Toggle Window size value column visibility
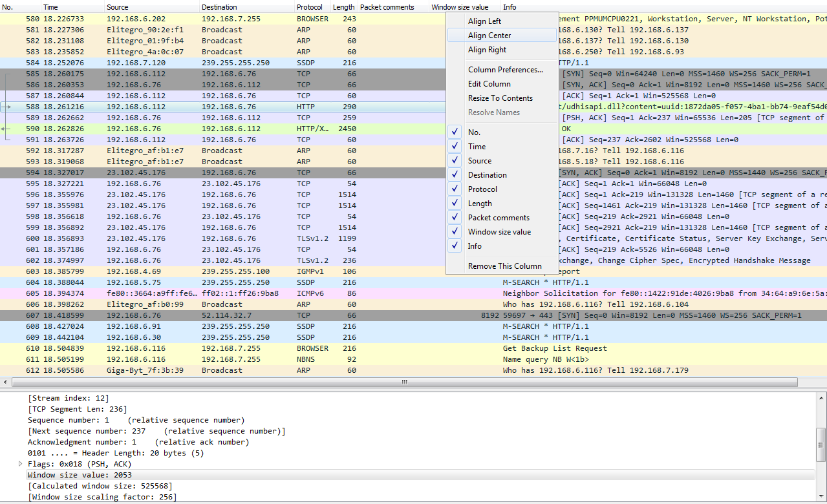 (x=456, y=232)
